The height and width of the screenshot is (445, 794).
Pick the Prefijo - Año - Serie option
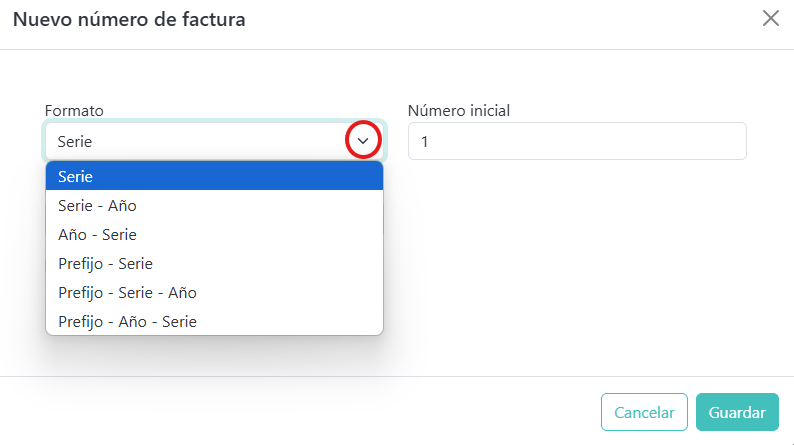[214, 321]
